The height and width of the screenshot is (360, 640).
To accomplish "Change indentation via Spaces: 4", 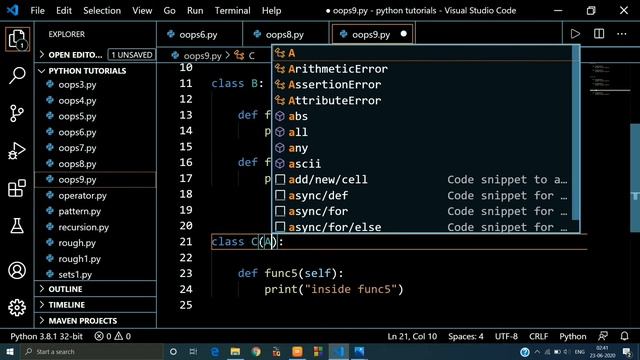I will point(466,336).
